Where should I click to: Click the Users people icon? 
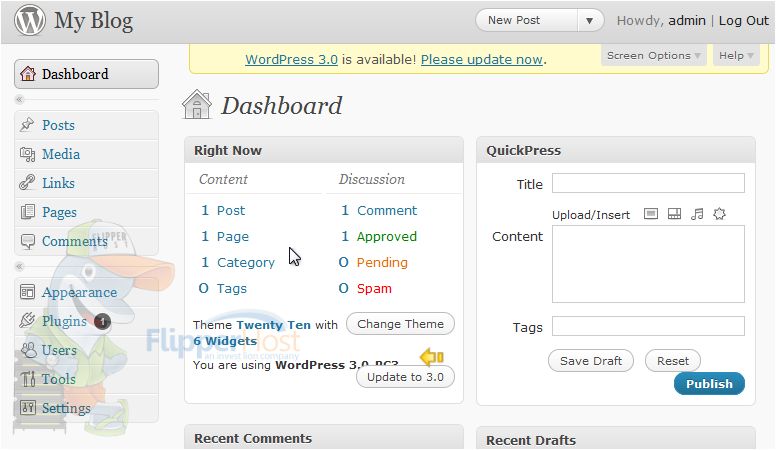(x=28, y=350)
